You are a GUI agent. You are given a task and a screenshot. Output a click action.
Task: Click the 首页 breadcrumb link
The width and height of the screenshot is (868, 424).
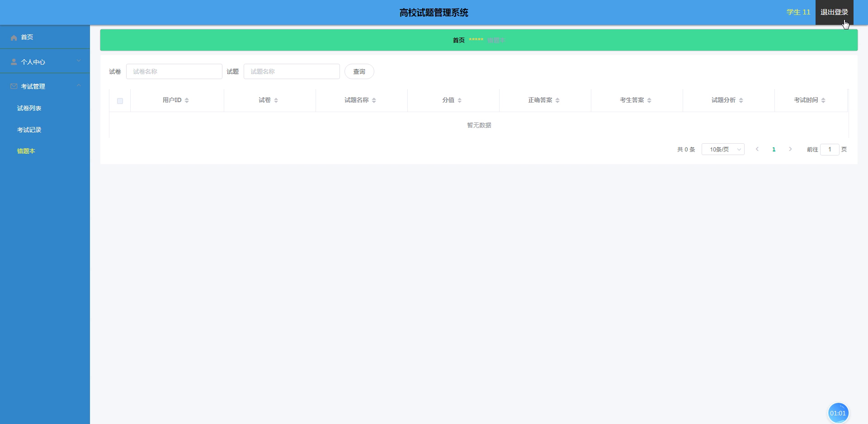pyautogui.click(x=459, y=40)
